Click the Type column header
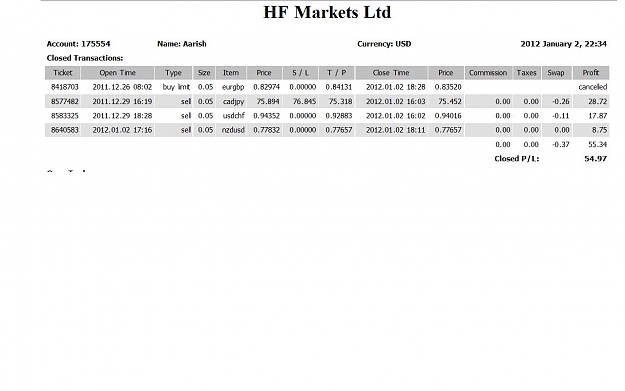This screenshot has width=625, height=391. coord(173,73)
